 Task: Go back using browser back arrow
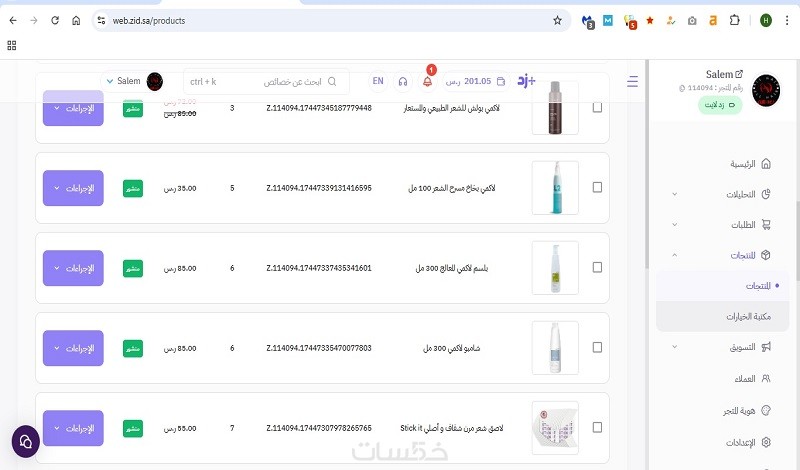point(13,20)
